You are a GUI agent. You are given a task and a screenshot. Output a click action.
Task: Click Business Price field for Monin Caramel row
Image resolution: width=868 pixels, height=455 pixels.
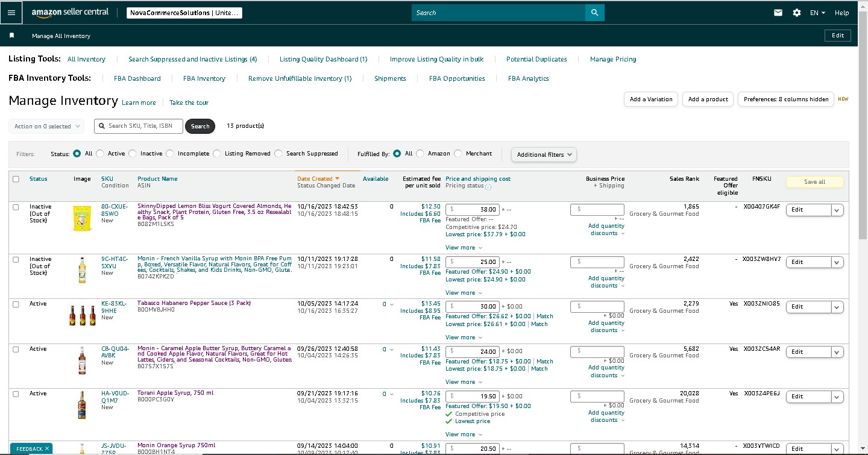(x=597, y=351)
